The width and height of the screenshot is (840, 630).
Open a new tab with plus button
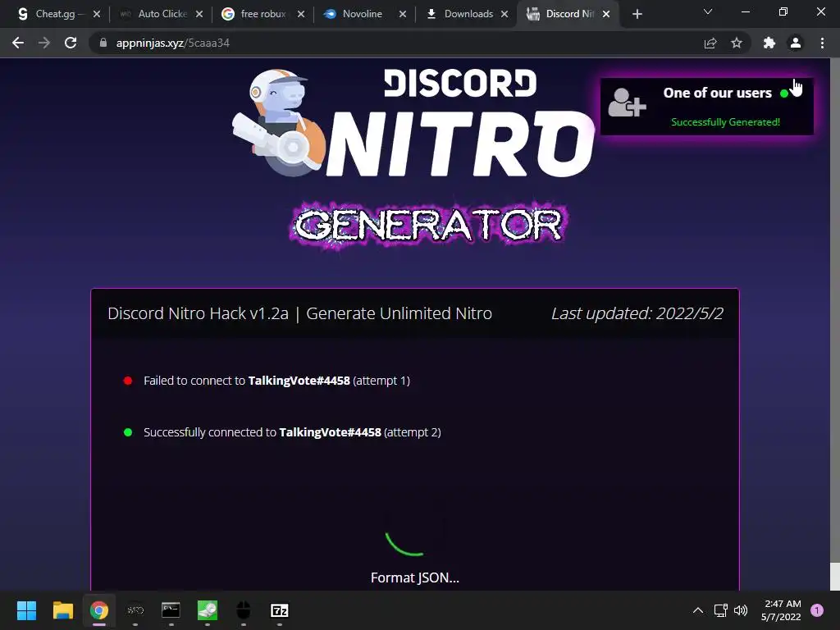pyautogui.click(x=637, y=15)
